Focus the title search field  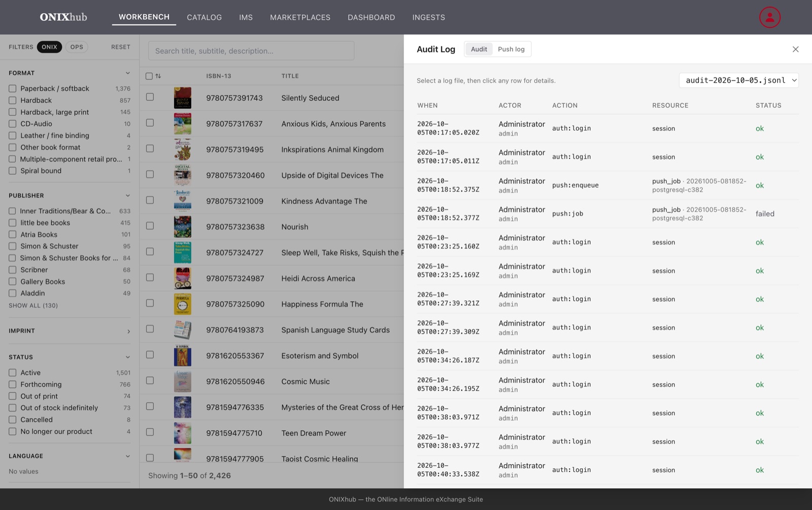coord(251,51)
